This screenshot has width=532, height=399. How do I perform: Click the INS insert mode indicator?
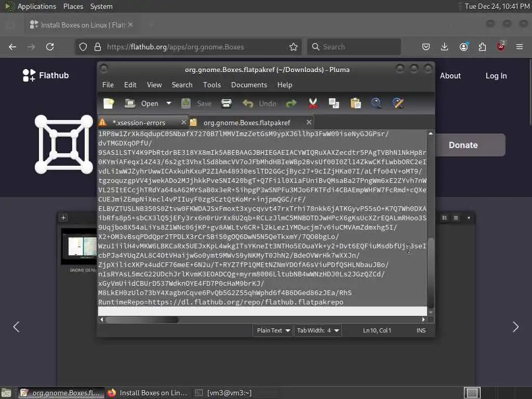point(421,330)
